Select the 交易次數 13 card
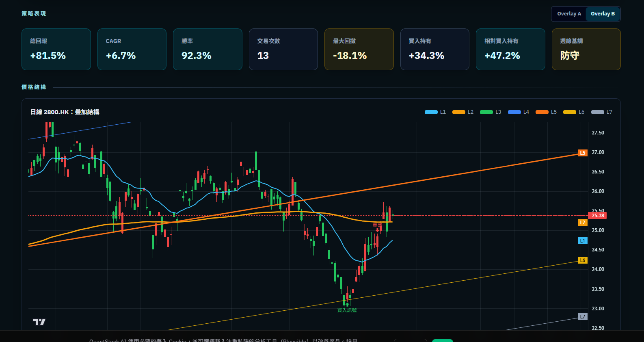The width and height of the screenshot is (644, 342). click(283, 50)
